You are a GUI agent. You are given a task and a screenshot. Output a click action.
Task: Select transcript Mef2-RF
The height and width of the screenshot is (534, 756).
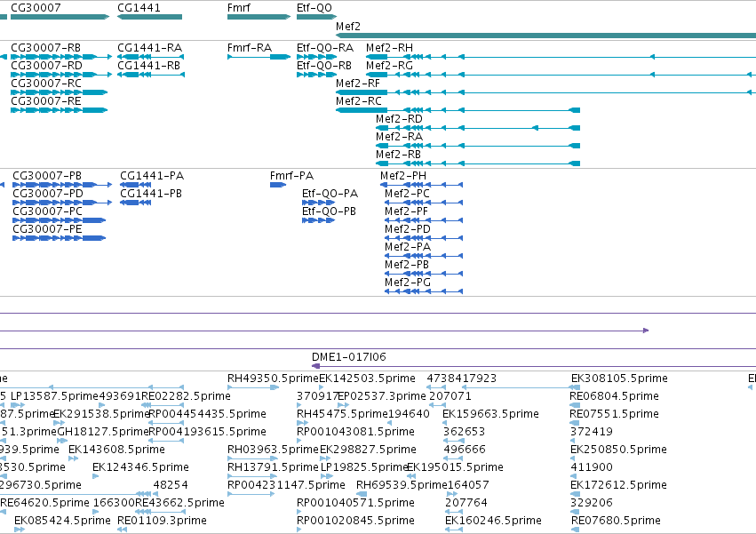[x=545, y=92]
